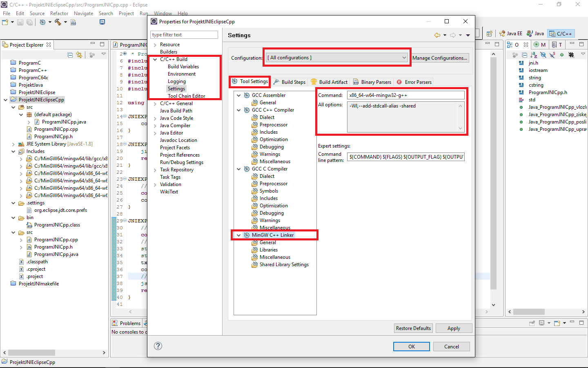Toggle hide static members in the Outline view
Image resolution: width=588 pixels, height=368 pixels.
click(x=552, y=54)
